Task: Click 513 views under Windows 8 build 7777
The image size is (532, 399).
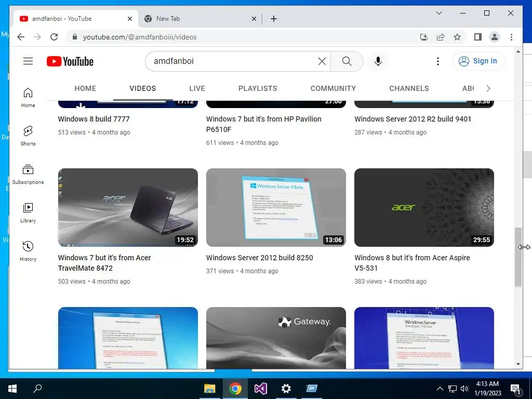Action: pos(72,132)
